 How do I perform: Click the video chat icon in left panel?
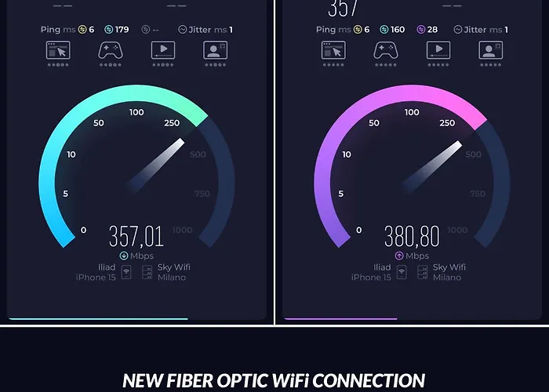(216, 49)
